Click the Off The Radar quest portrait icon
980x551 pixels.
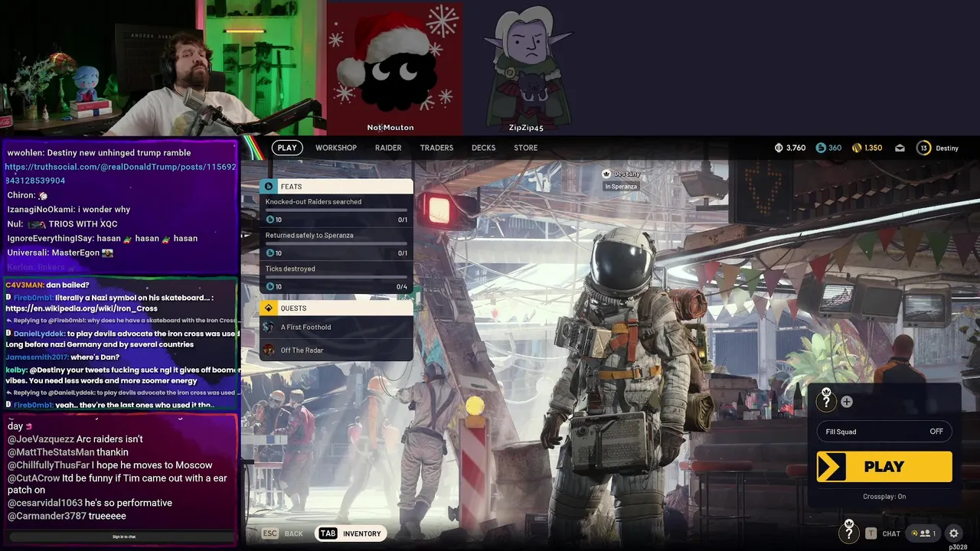pyautogui.click(x=268, y=350)
